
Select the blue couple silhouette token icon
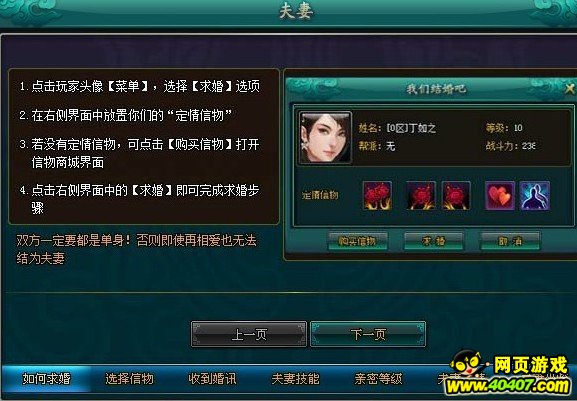point(535,195)
